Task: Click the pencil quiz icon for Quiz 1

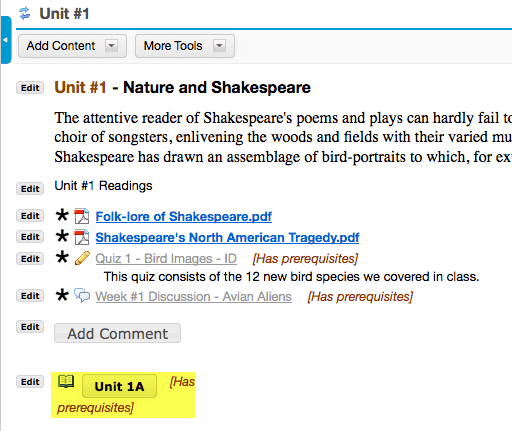Action: click(x=82, y=258)
